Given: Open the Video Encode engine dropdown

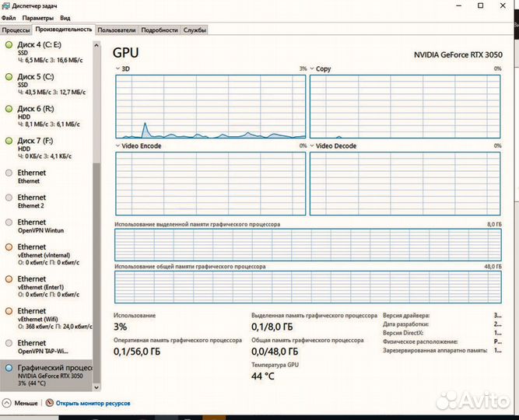Looking at the screenshot, I should tap(117, 145).
